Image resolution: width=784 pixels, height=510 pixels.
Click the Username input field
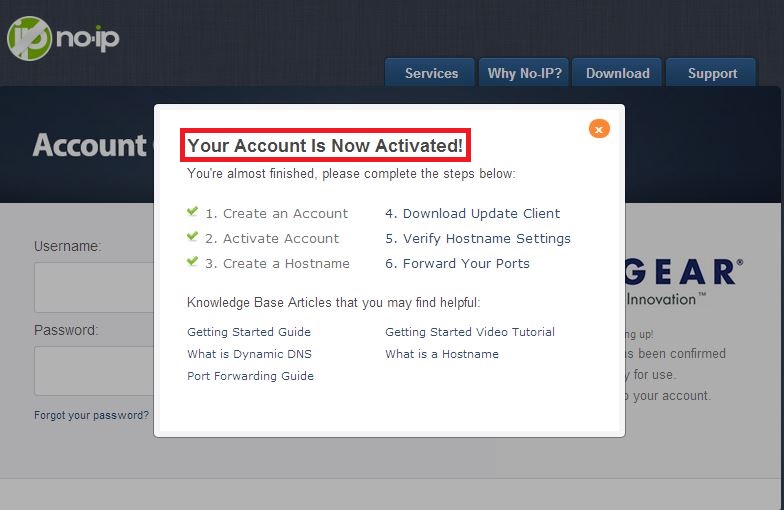[93, 287]
